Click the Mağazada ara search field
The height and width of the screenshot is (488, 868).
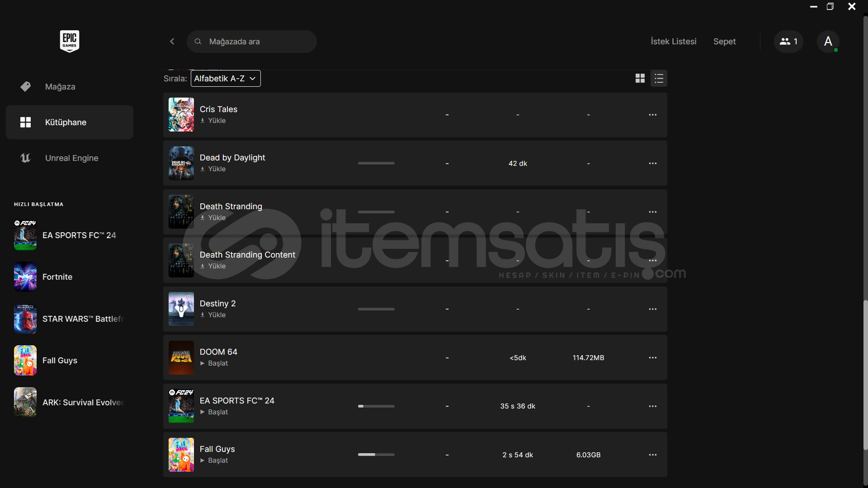[x=252, y=42]
